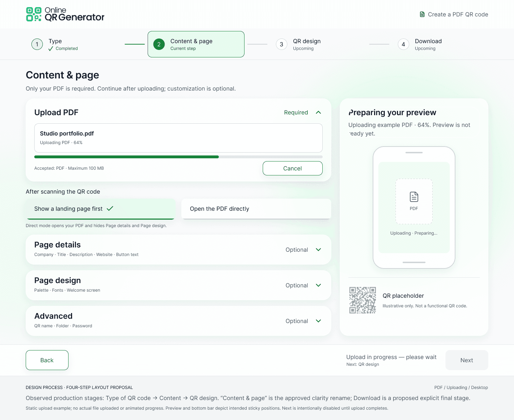The image size is (514, 420).
Task: Click the 'QR placeholder' label
Action: [403, 296]
